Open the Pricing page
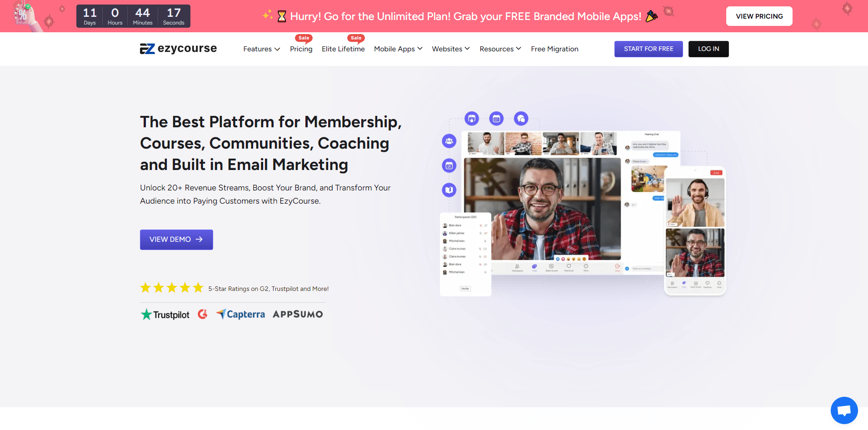Image resolution: width=868 pixels, height=430 pixels. click(x=301, y=49)
